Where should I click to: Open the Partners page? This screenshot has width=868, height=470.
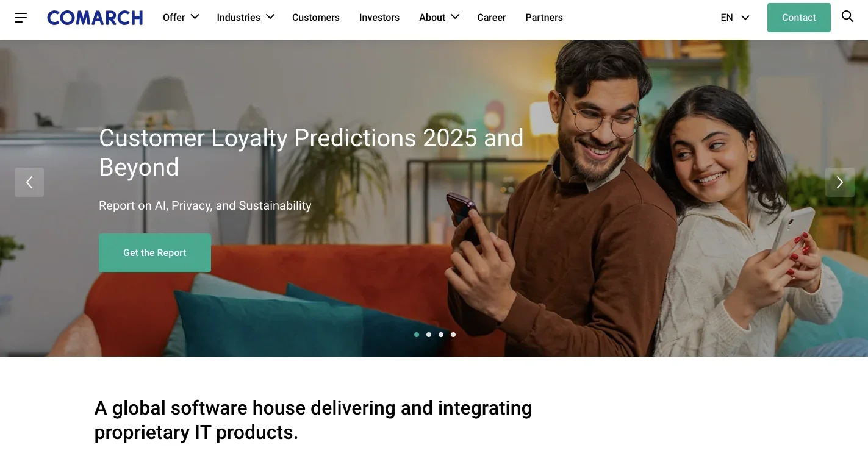coord(544,18)
